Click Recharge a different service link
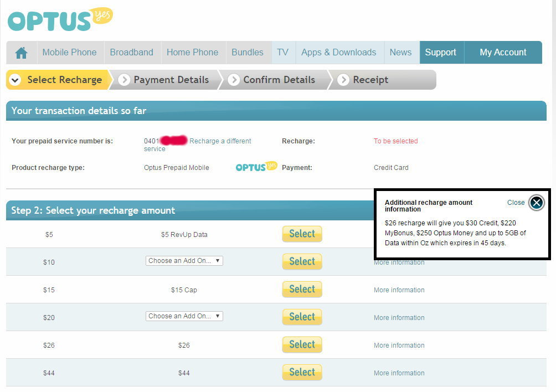Viewport: 556px width, 392px height. click(x=220, y=141)
